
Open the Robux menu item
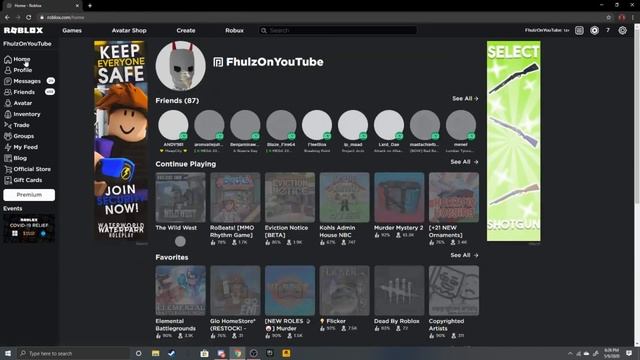coord(234,31)
